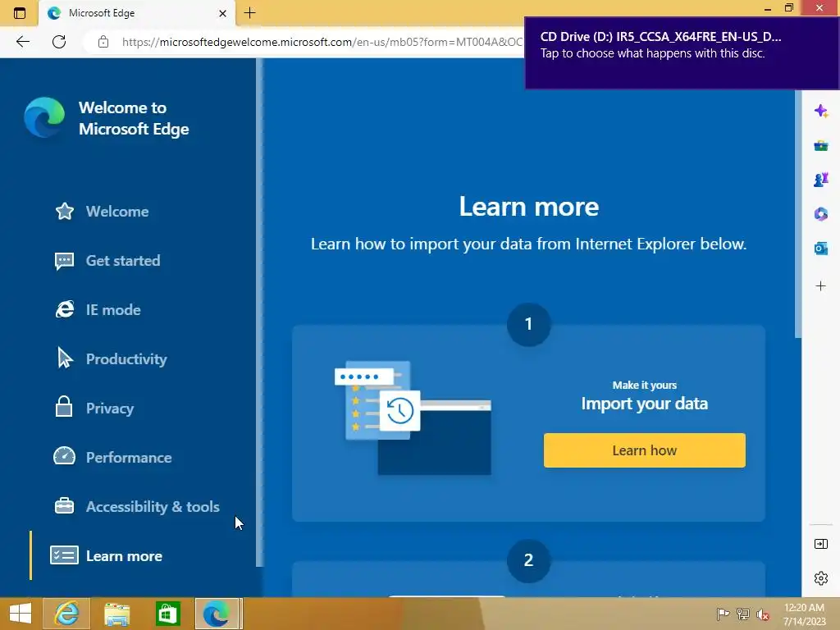The height and width of the screenshot is (630, 840).
Task: Click the left navigation panel scrollbar
Action: click(259, 312)
